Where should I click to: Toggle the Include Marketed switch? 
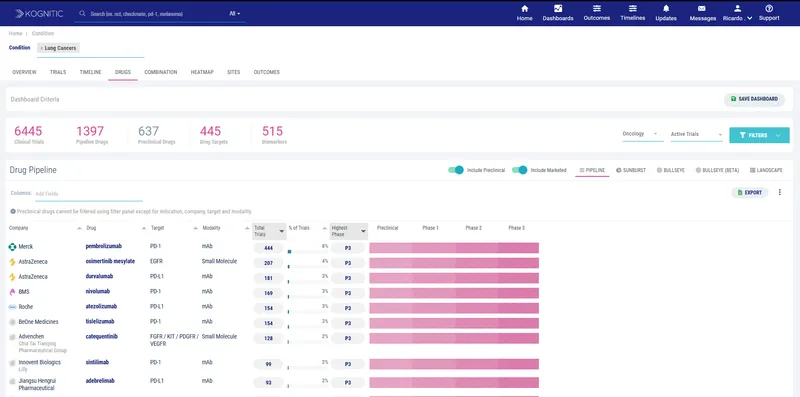(519, 170)
